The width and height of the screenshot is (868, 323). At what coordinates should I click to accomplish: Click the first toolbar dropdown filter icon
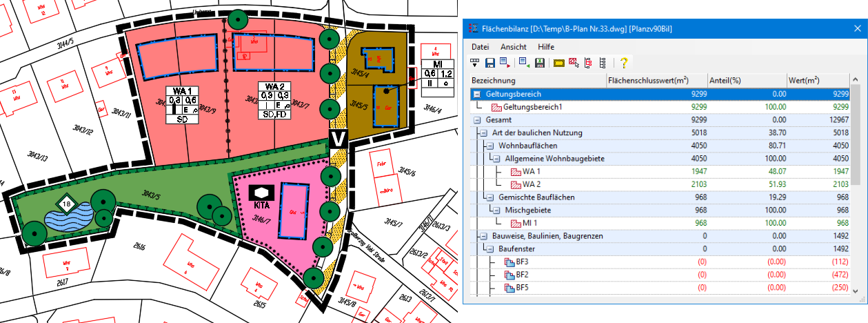[x=474, y=63]
